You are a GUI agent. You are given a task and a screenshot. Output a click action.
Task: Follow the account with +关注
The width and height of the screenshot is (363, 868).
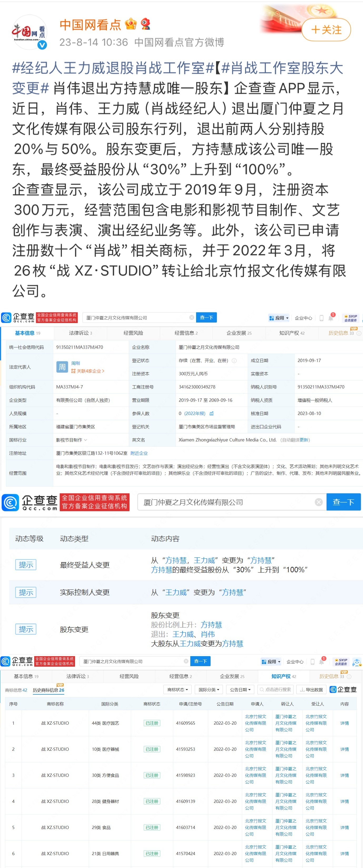point(326,30)
